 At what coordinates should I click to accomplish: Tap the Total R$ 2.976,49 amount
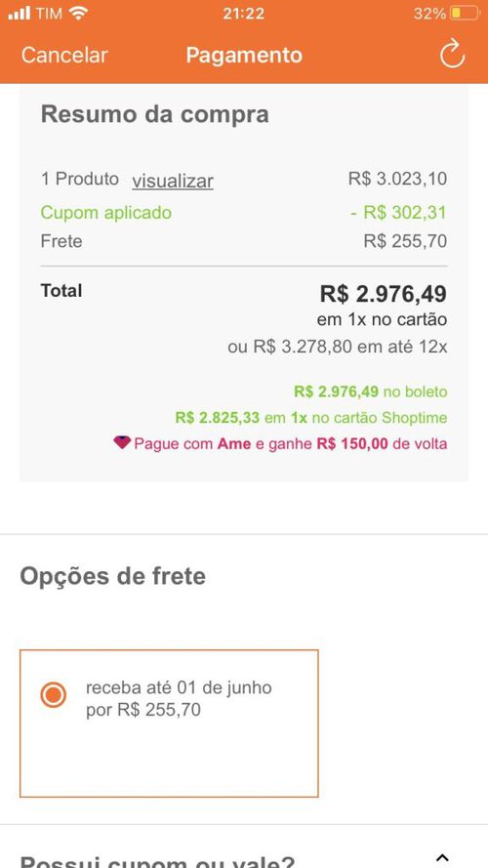pos(383,293)
